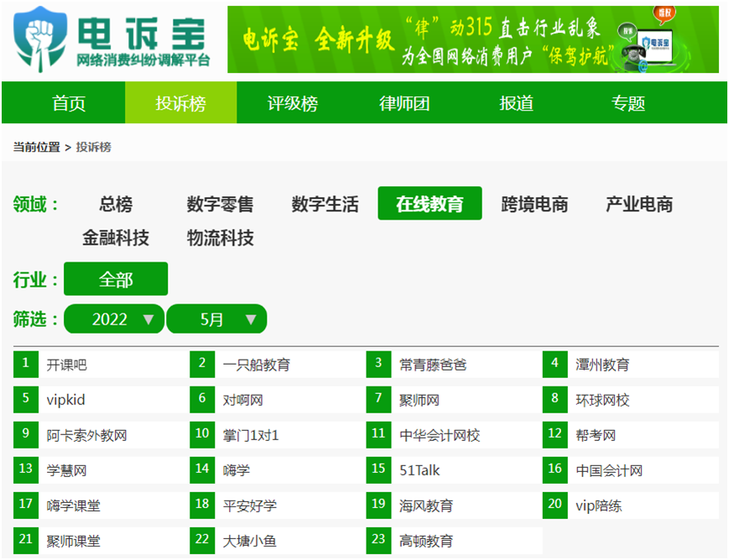
Task: Filter by 金融科技 domain
Action: coord(116,237)
